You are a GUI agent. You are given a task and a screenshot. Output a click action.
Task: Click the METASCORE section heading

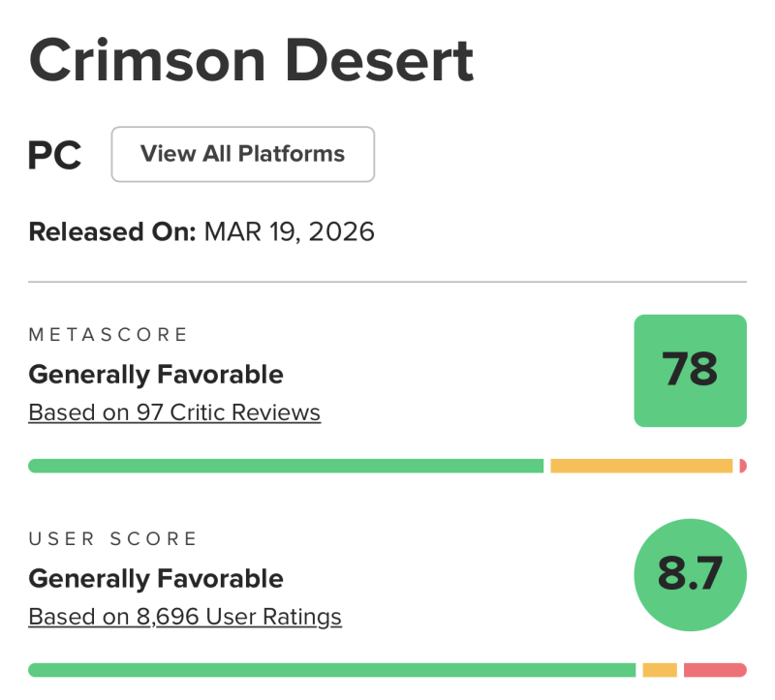[108, 335]
